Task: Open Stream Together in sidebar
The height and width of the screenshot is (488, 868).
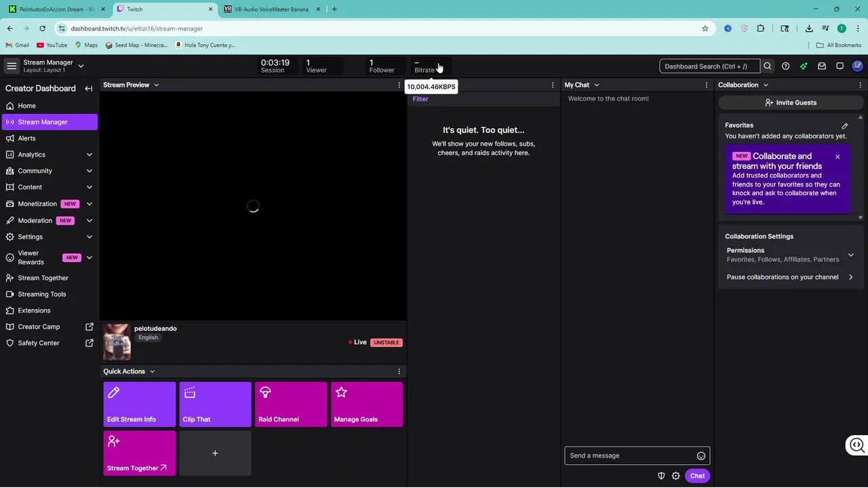Action: coord(49,278)
